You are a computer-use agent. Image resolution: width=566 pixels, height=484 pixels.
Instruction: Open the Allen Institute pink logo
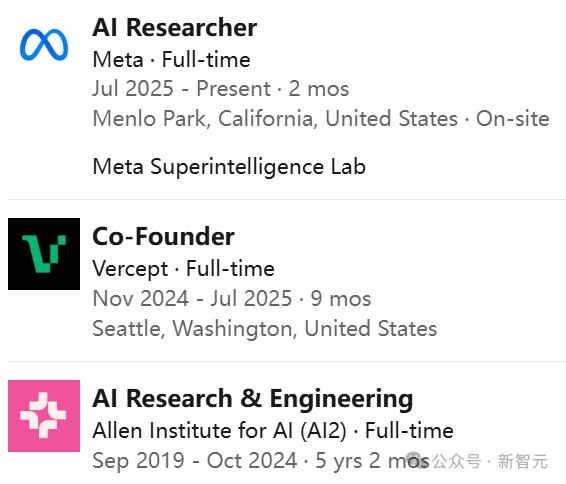tap(44, 416)
